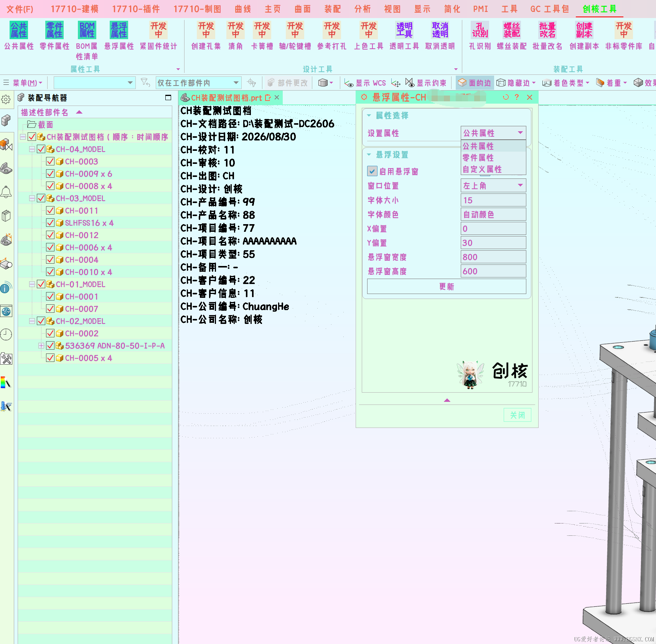The image size is (656, 644).
Task: Collapse the CH-04_MODEL tree node
Action: (x=32, y=149)
